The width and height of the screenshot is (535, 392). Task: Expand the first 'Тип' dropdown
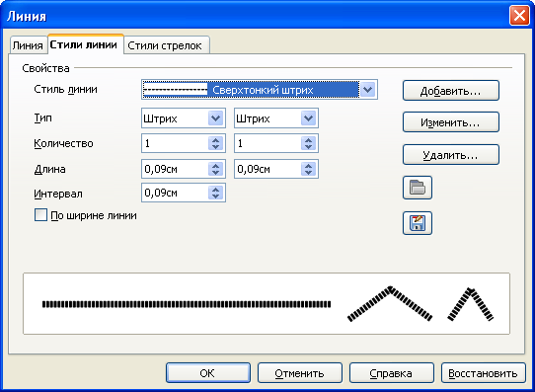pos(215,118)
